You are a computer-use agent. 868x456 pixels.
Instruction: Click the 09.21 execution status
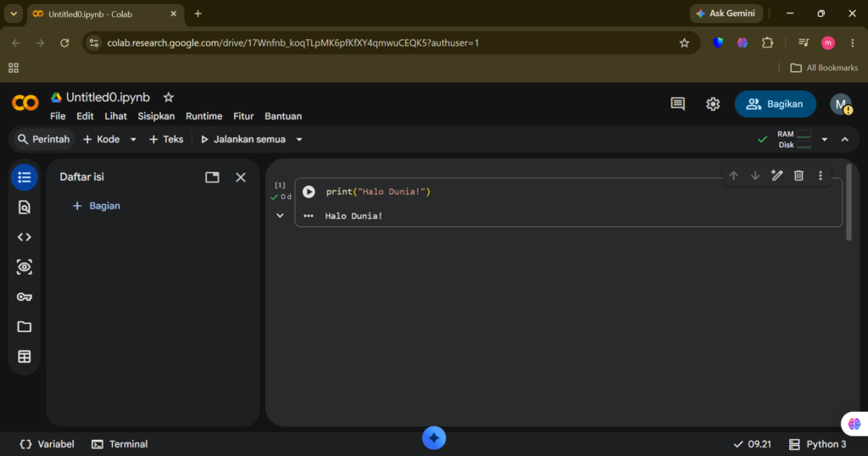click(x=753, y=444)
